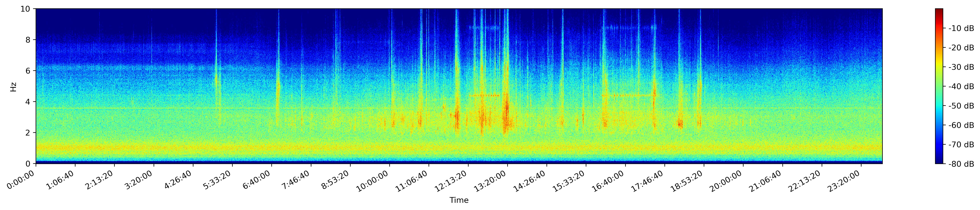The width and height of the screenshot is (980, 210).
Task: Click the red burst near 13:20:00 at 3 Hz
Action: pos(506,114)
